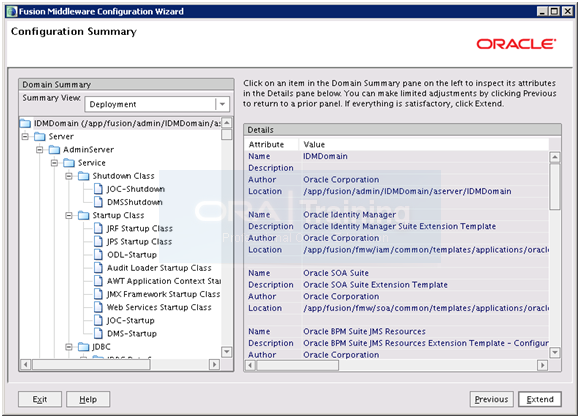The width and height of the screenshot is (580, 418).
Task: Click the JRF Startup Class file icon
Action: [x=98, y=228]
